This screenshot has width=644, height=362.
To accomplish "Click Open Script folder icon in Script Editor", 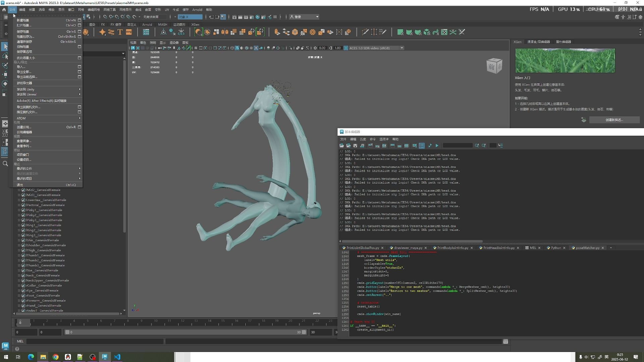I will 341,145.
